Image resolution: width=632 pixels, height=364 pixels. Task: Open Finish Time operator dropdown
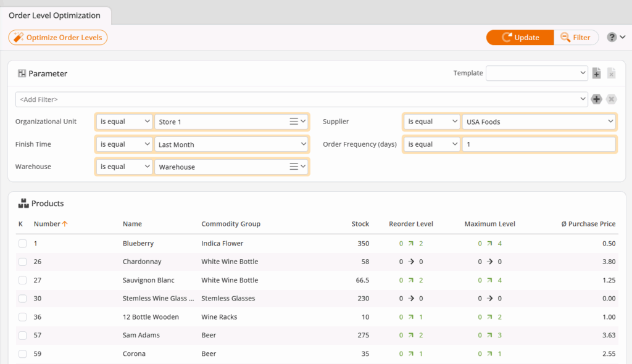coord(124,144)
